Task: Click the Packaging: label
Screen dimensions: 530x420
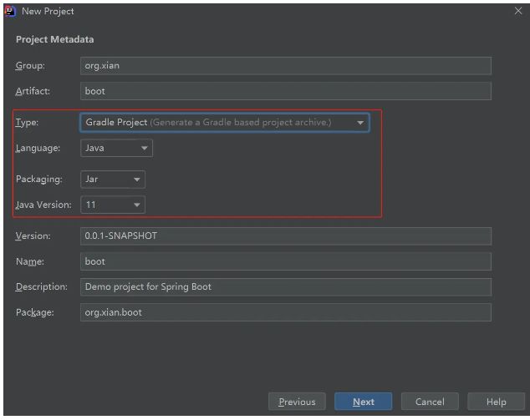Action: (38, 180)
